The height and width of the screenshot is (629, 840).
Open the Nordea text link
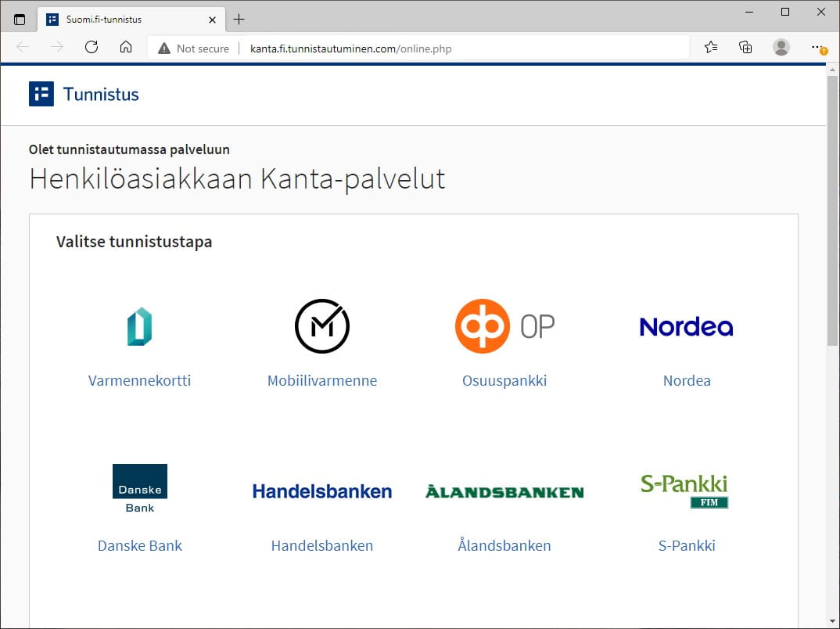[687, 380]
